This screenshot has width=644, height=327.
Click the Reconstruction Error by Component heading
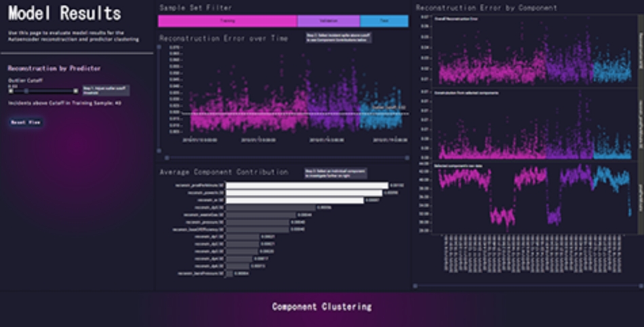[x=486, y=7]
